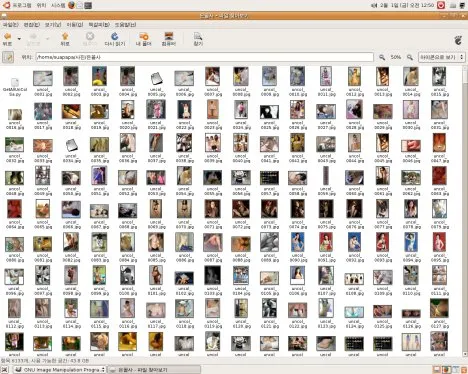Click the search (찾기) toolbar icon
The height and width of the screenshot is (374, 468).
(x=198, y=39)
